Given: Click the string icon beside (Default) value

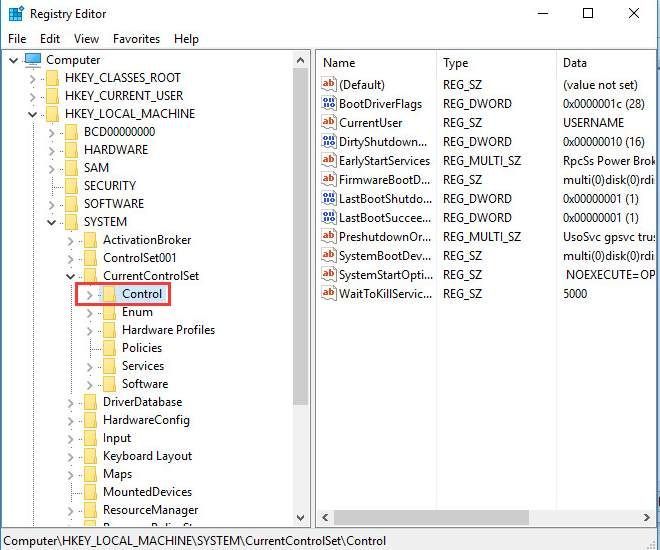Looking at the screenshot, I should click(x=329, y=84).
